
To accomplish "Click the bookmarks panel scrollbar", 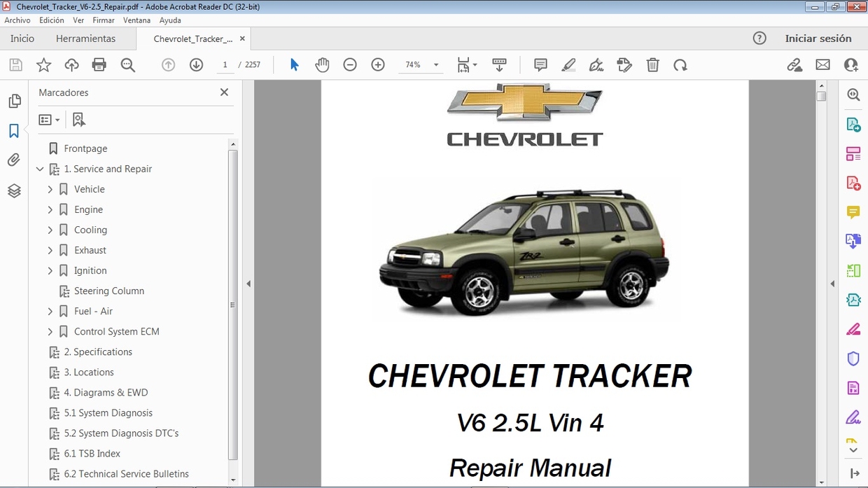I will (x=233, y=305).
